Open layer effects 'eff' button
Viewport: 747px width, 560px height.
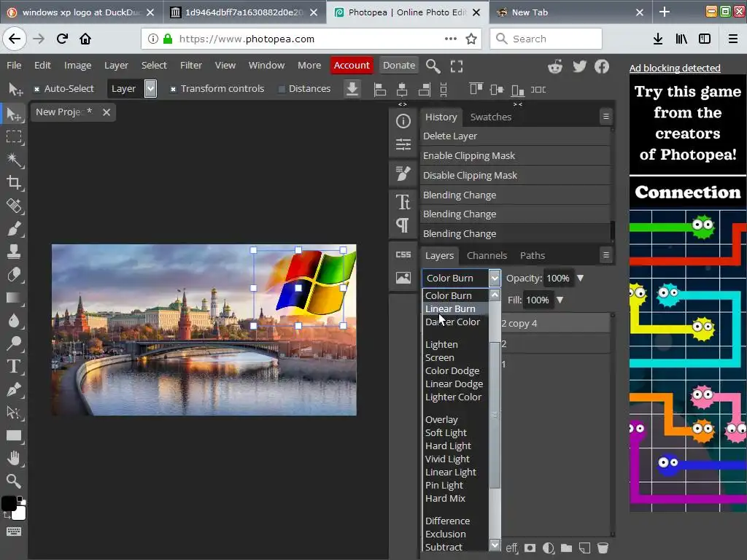click(511, 548)
